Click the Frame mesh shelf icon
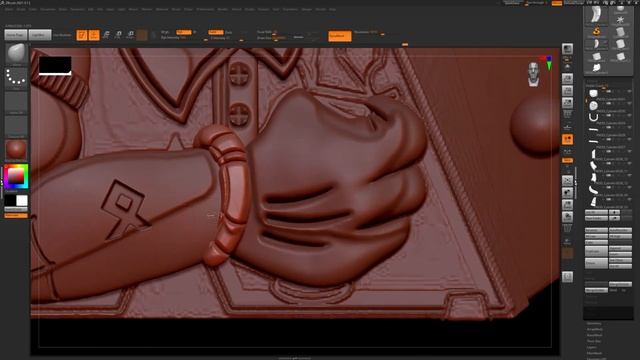This screenshot has width=640, height=360. pos(567,180)
